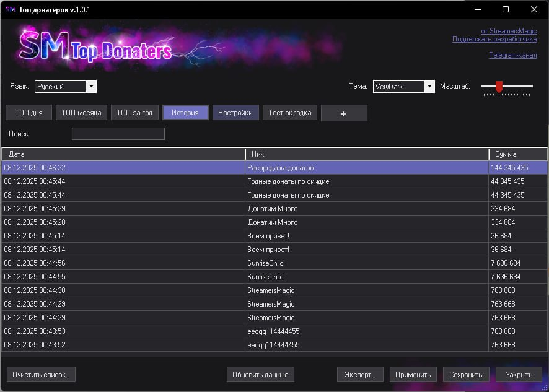Click the SM app icon in title bar
The image size is (549, 392).
[11, 9]
